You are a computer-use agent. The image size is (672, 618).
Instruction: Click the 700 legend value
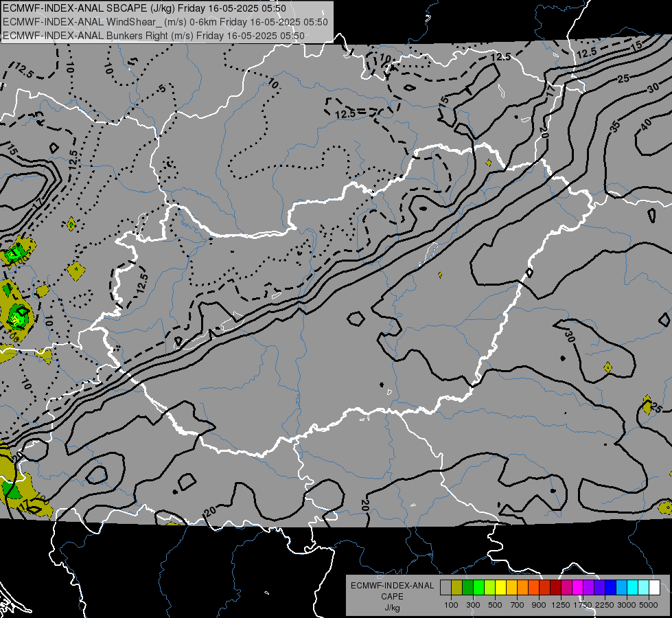point(517,605)
